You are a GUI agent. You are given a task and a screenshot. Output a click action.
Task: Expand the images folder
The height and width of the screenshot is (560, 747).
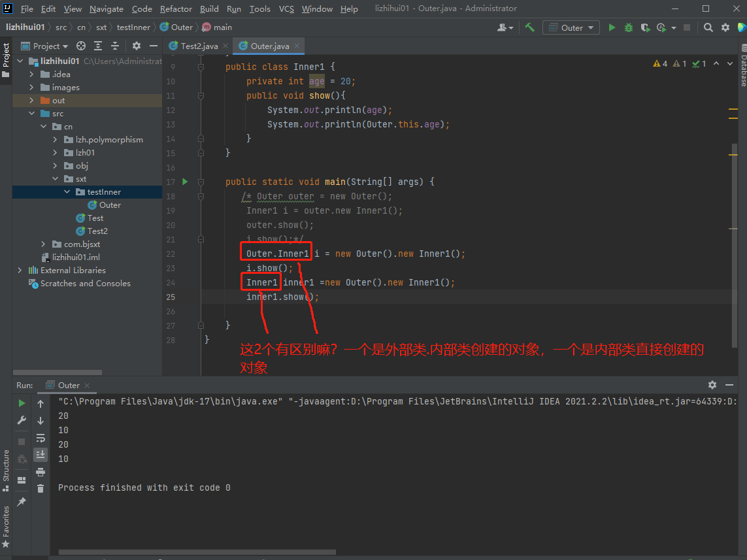tap(31, 87)
